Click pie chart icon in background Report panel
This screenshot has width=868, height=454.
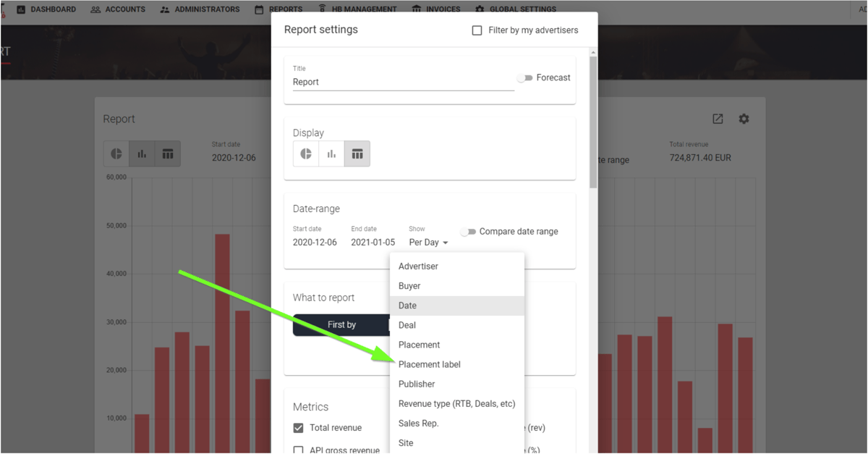(116, 154)
